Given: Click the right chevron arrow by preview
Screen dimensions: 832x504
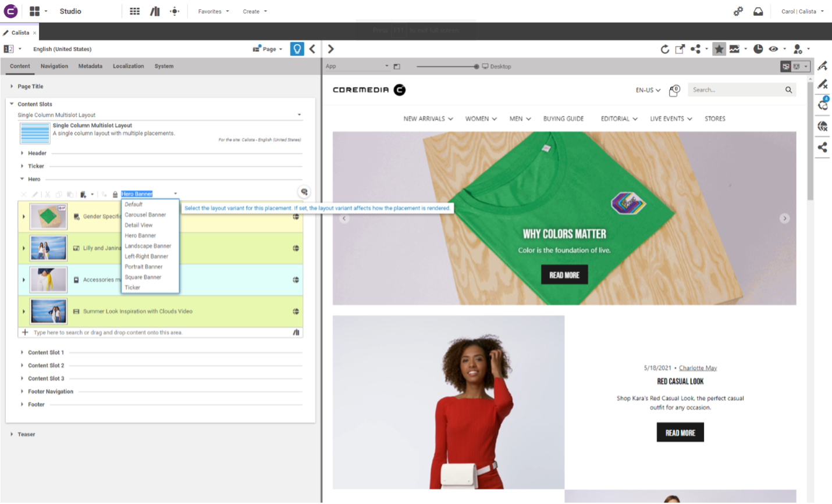Looking at the screenshot, I should pos(330,49).
